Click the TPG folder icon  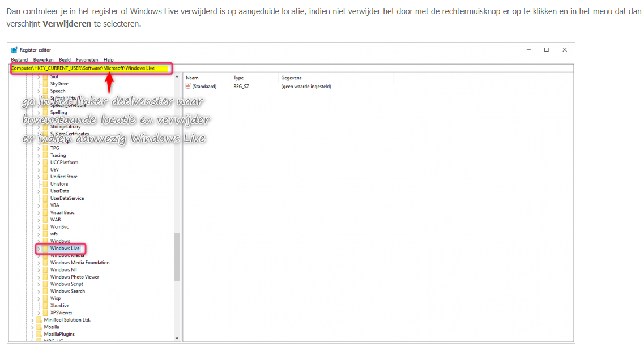(45, 148)
